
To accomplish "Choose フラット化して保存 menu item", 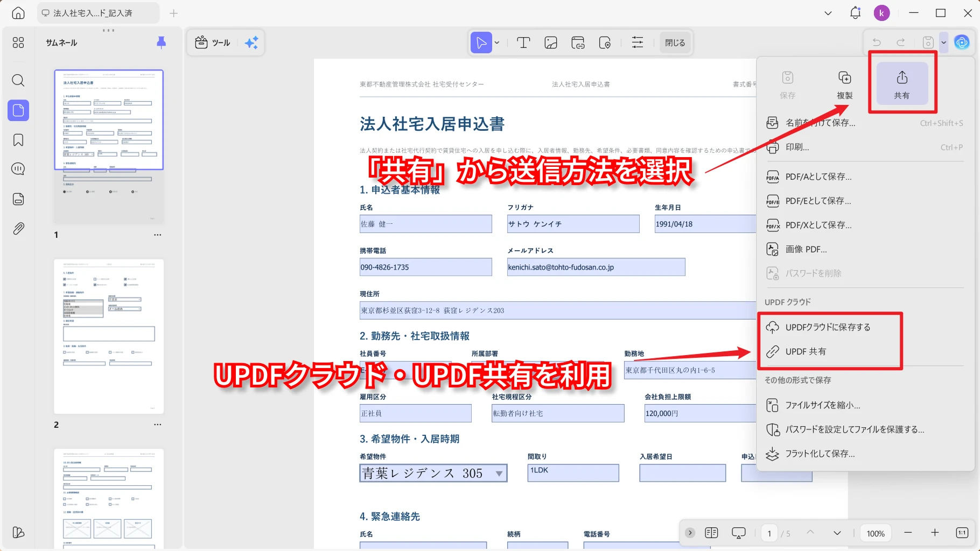I will tap(865, 454).
